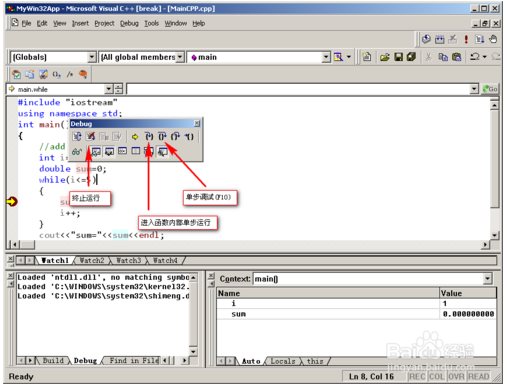This screenshot has height=387, width=507.
Task: Click the empty search field beside Go
Action: [299, 89]
